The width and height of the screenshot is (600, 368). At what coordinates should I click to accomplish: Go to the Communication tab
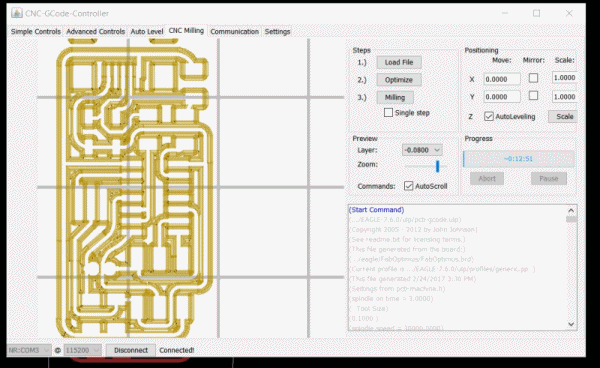[x=235, y=31]
